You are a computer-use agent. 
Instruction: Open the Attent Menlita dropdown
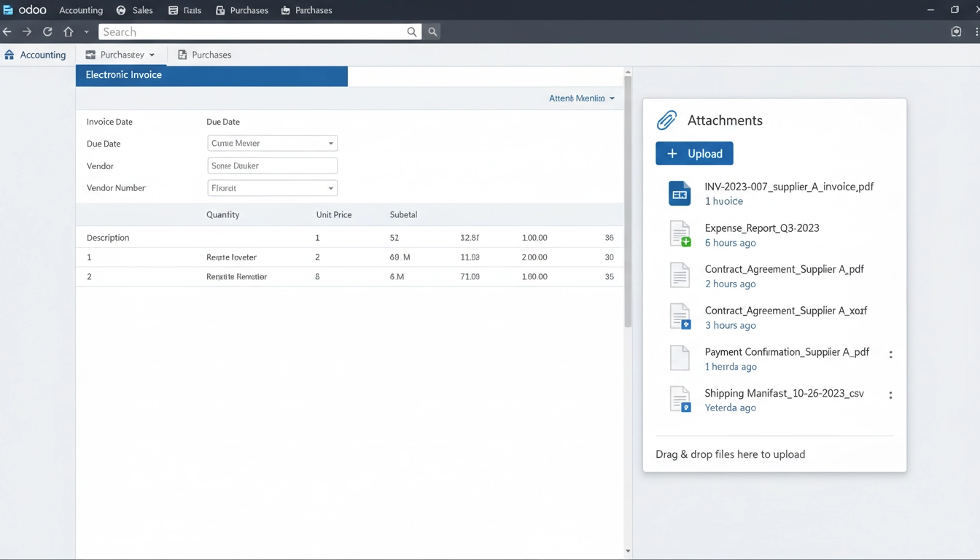581,98
